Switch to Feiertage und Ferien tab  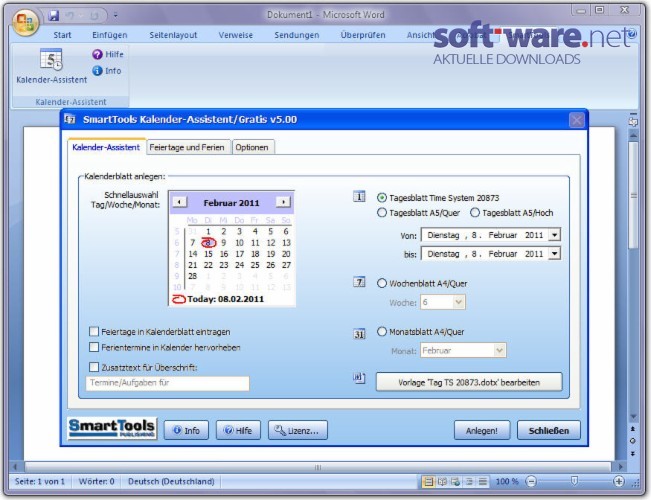pyautogui.click(x=187, y=147)
